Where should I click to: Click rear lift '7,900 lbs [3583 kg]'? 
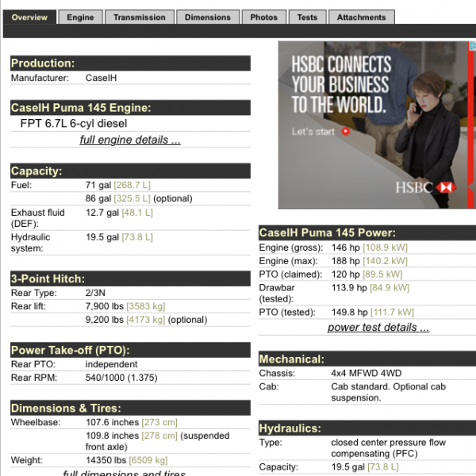coord(125,306)
